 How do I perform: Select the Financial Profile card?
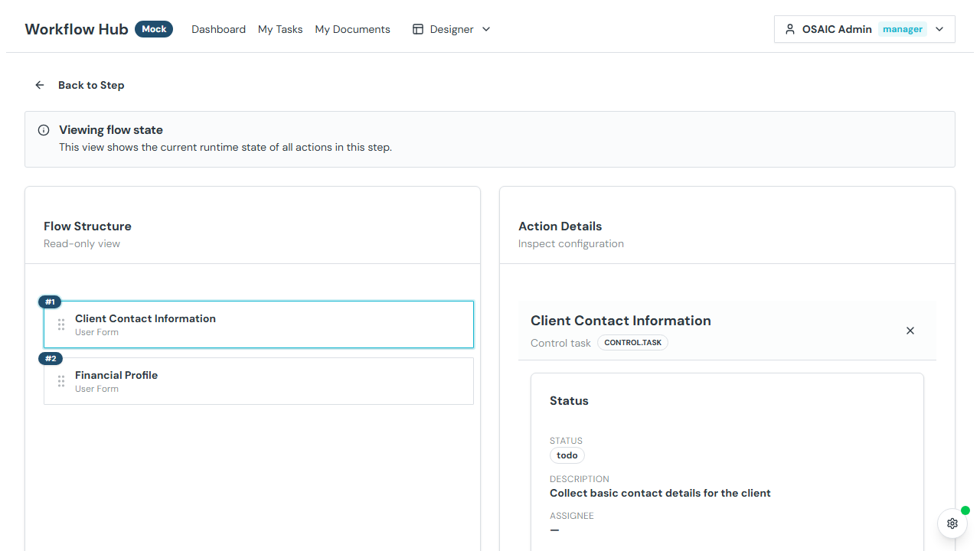point(259,380)
